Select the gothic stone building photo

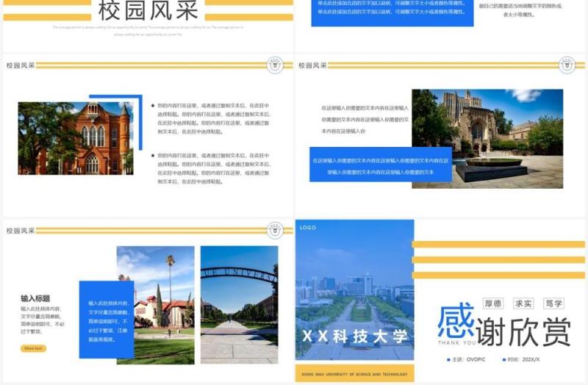[x=487, y=139]
